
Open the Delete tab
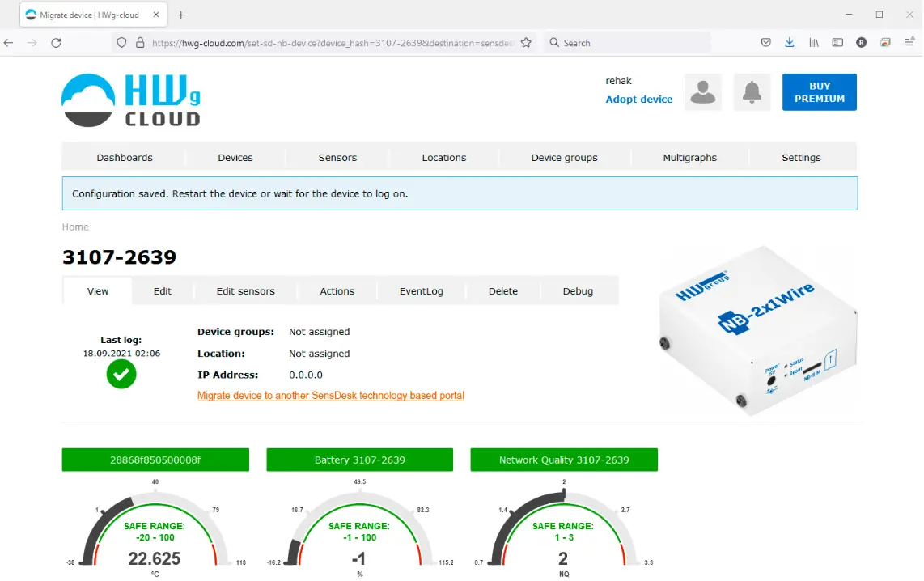(502, 291)
